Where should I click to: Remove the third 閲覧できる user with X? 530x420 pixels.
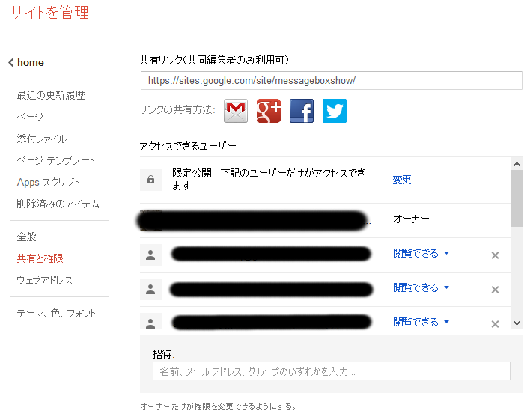(x=495, y=324)
